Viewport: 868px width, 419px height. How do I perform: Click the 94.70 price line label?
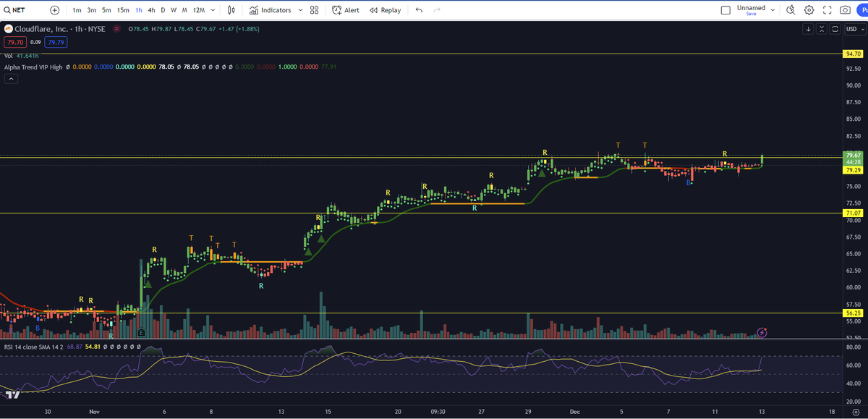click(x=854, y=54)
